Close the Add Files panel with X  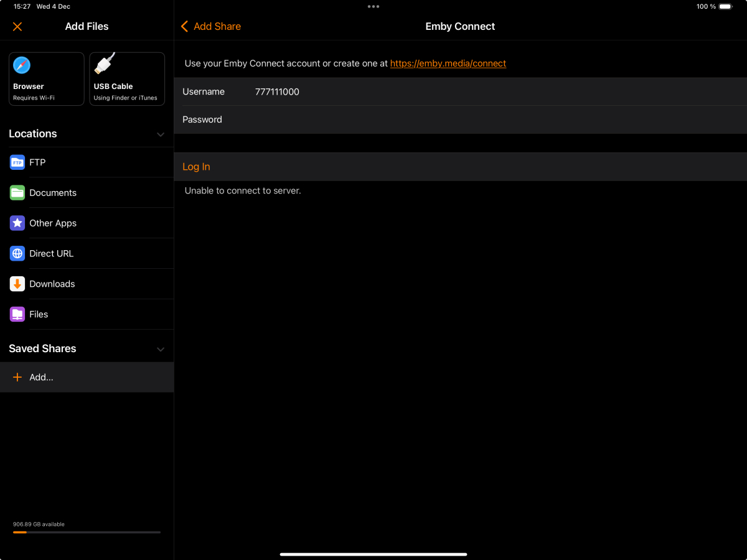coord(17,26)
